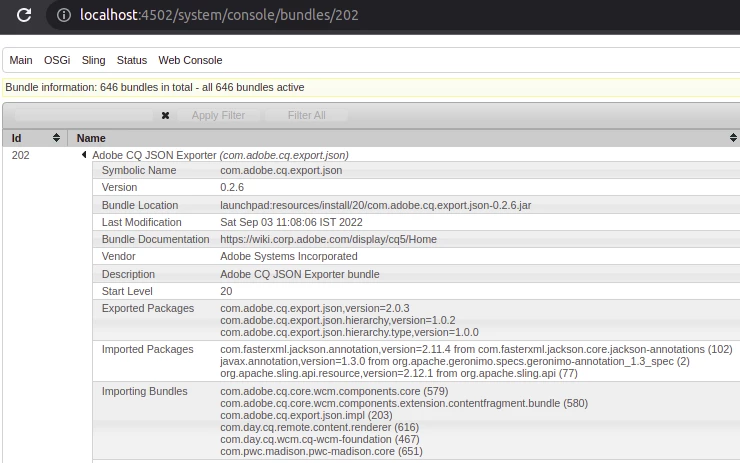Click the bundle information status message
The width and height of the screenshot is (740, 463).
pyautogui.click(x=155, y=87)
